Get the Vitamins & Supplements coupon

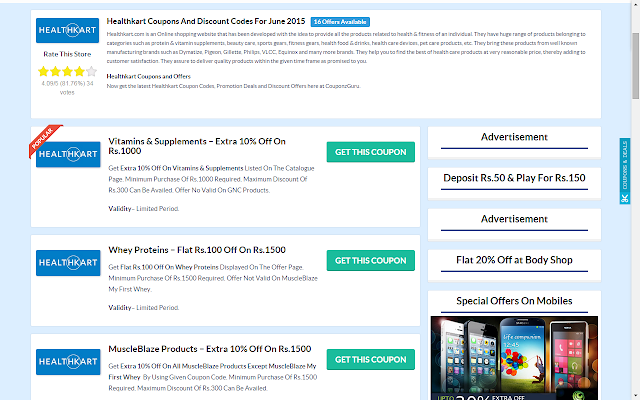[x=371, y=152]
